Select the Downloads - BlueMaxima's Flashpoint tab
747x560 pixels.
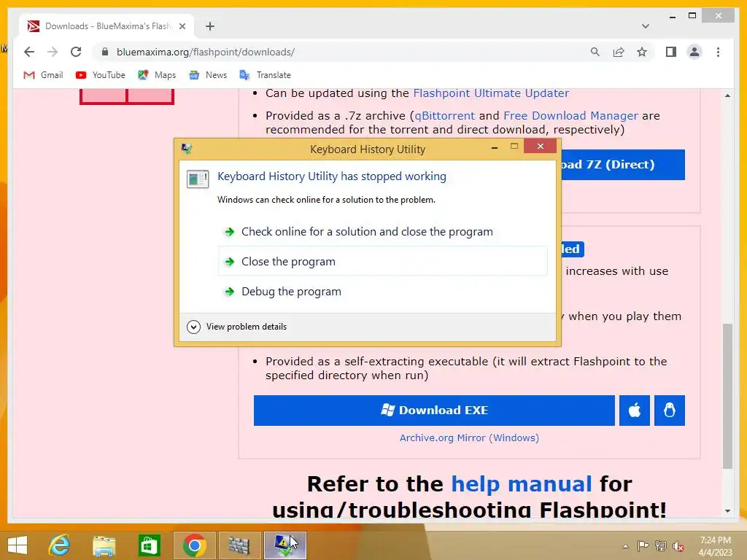(x=107, y=26)
